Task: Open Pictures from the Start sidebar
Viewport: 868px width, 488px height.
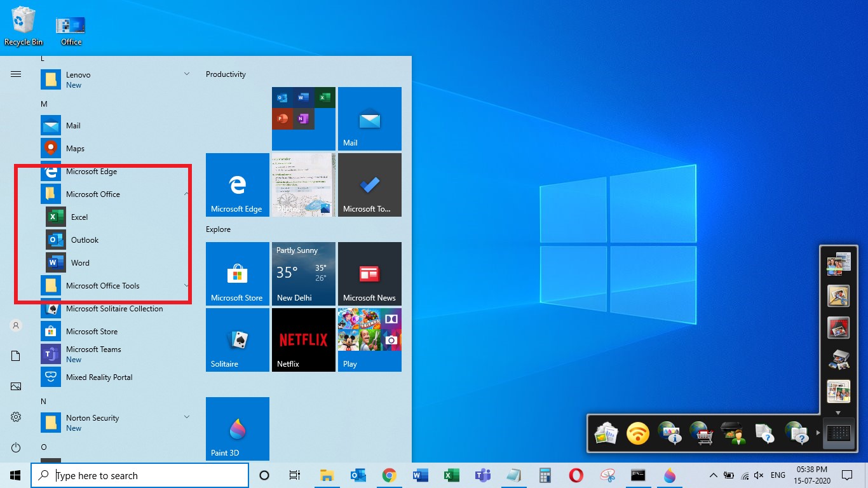Action: coord(16,386)
